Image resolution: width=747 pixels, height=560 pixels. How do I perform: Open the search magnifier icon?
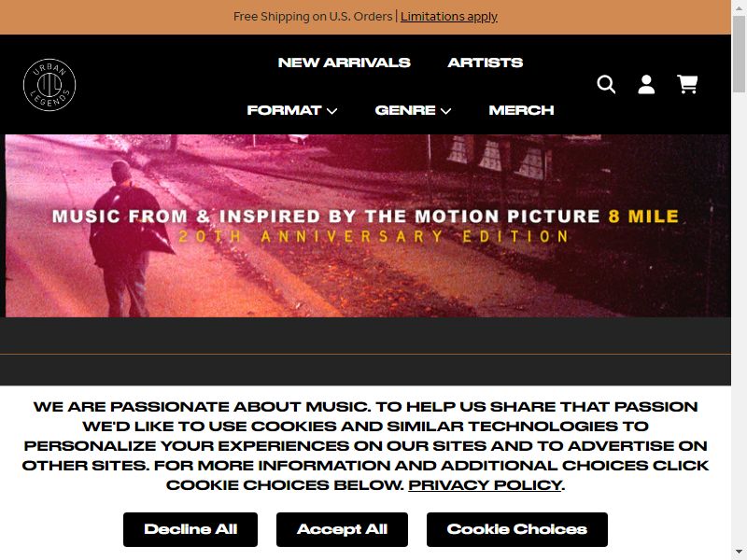tap(606, 85)
